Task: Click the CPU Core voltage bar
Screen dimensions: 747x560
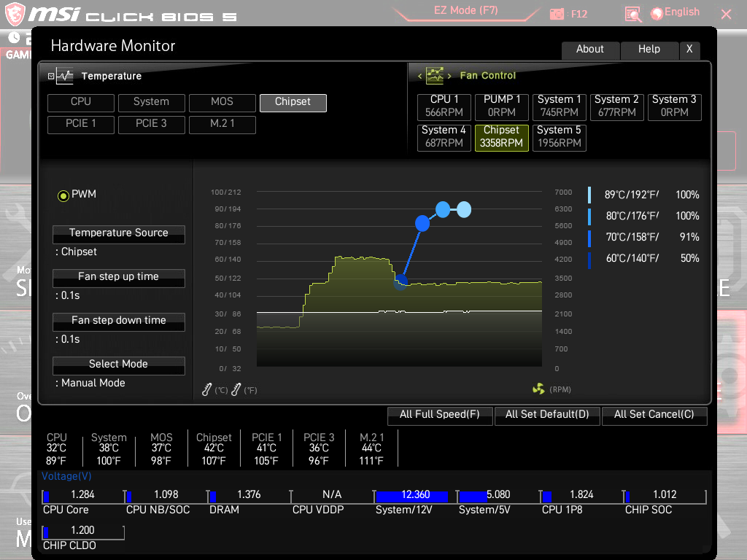Action: click(x=83, y=496)
